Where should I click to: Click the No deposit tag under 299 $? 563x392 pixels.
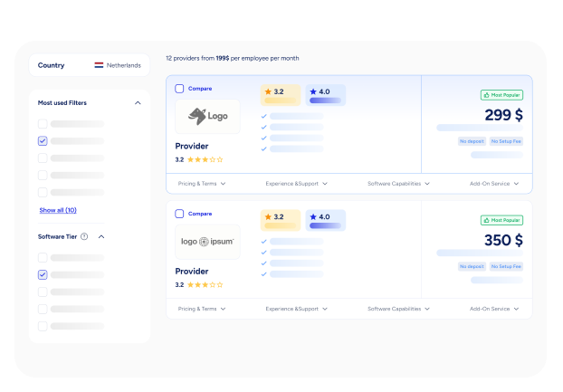(x=472, y=141)
